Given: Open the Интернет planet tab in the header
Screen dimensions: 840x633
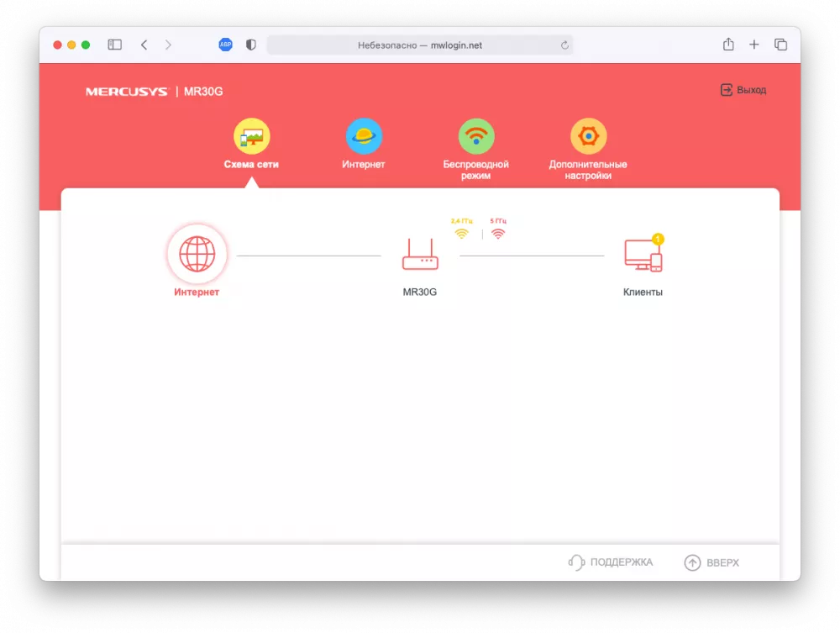Looking at the screenshot, I should tap(364, 144).
